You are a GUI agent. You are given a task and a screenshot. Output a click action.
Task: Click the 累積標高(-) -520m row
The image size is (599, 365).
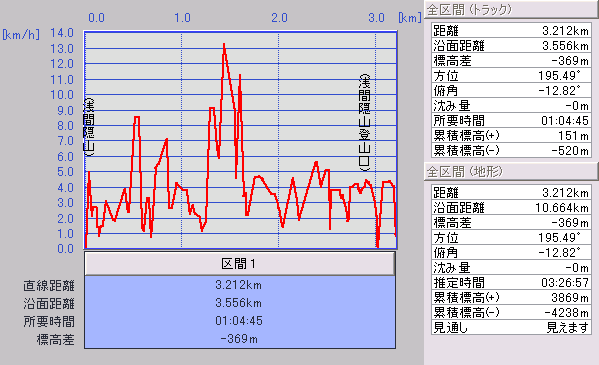tap(511, 150)
